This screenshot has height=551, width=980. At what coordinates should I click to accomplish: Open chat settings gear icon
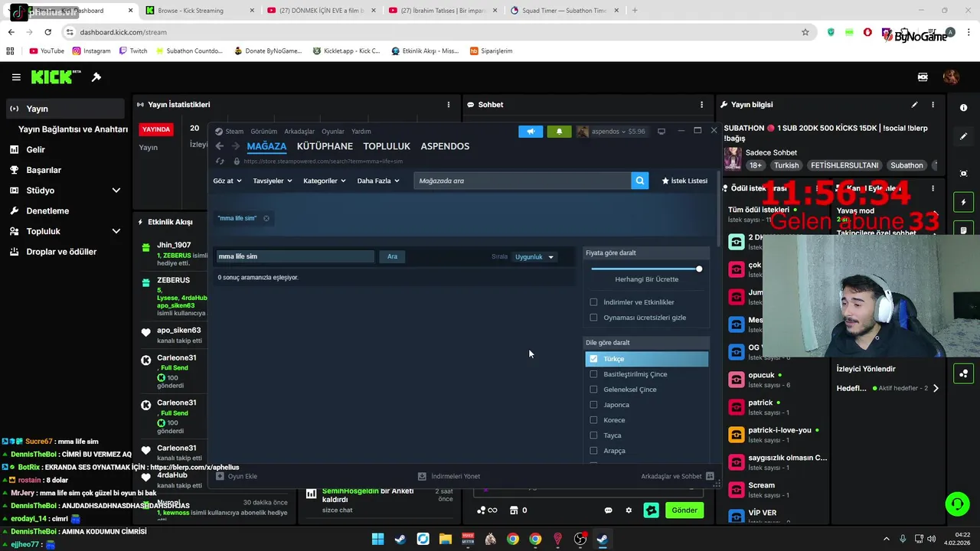pyautogui.click(x=629, y=510)
